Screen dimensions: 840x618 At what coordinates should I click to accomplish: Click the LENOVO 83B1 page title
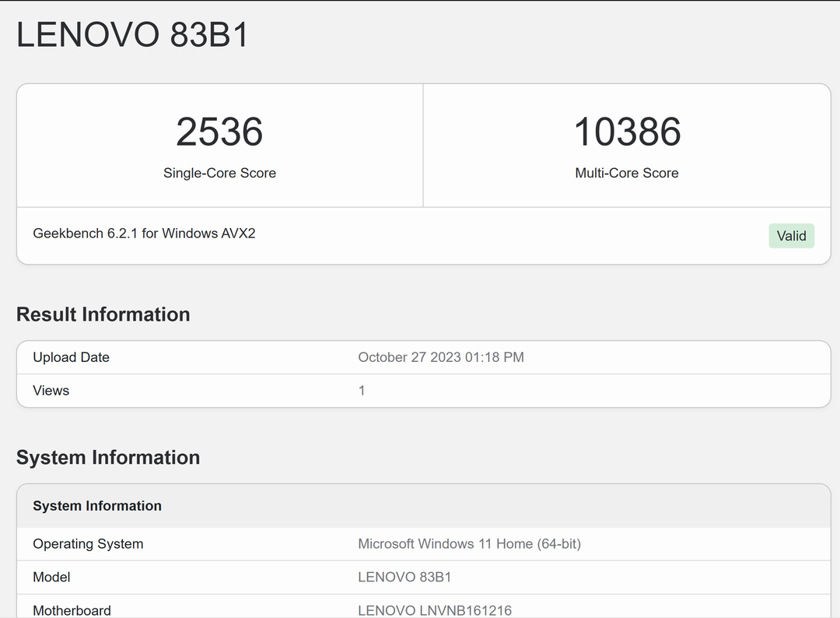coord(131,34)
